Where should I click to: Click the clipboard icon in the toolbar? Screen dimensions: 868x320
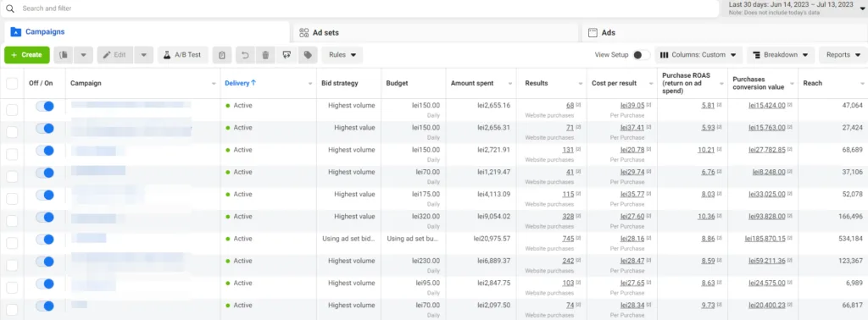(x=222, y=55)
